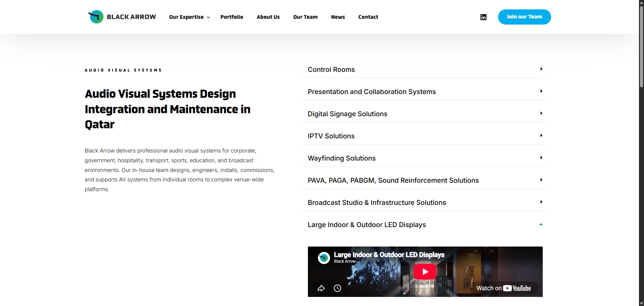
Task: Open the LinkedIn icon in header
Action: pyautogui.click(x=483, y=17)
